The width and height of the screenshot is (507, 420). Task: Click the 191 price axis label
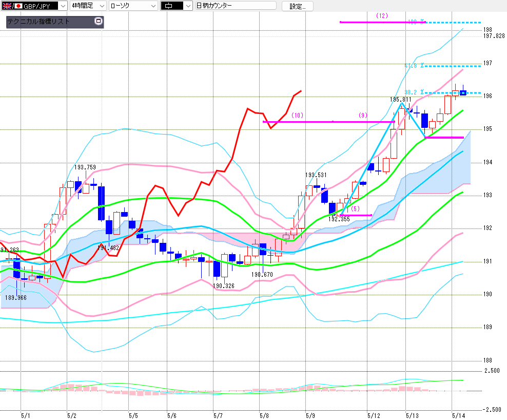tap(488, 261)
